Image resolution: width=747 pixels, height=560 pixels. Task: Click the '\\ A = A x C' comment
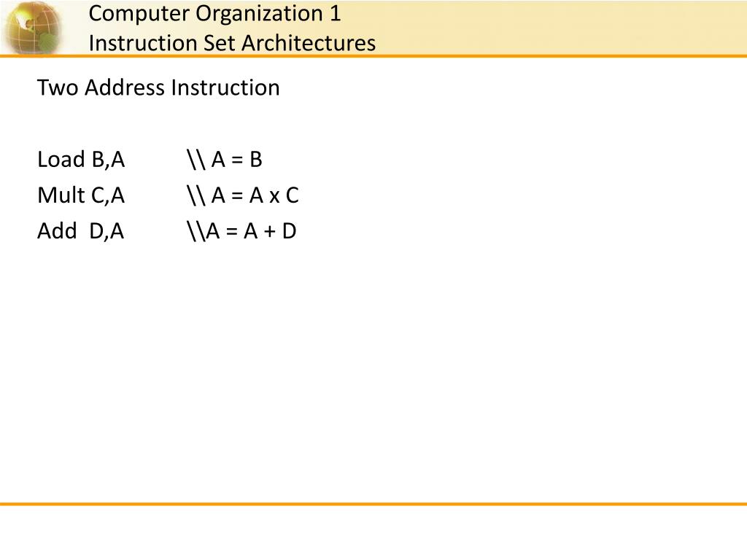tap(242, 195)
